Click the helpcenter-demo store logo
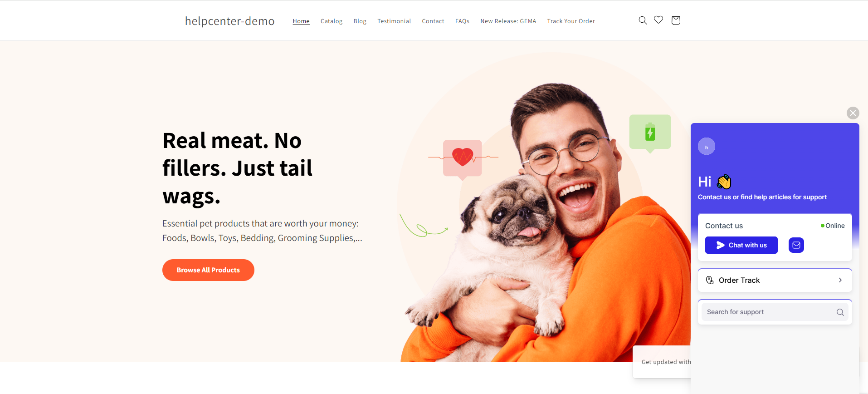 pyautogui.click(x=230, y=21)
